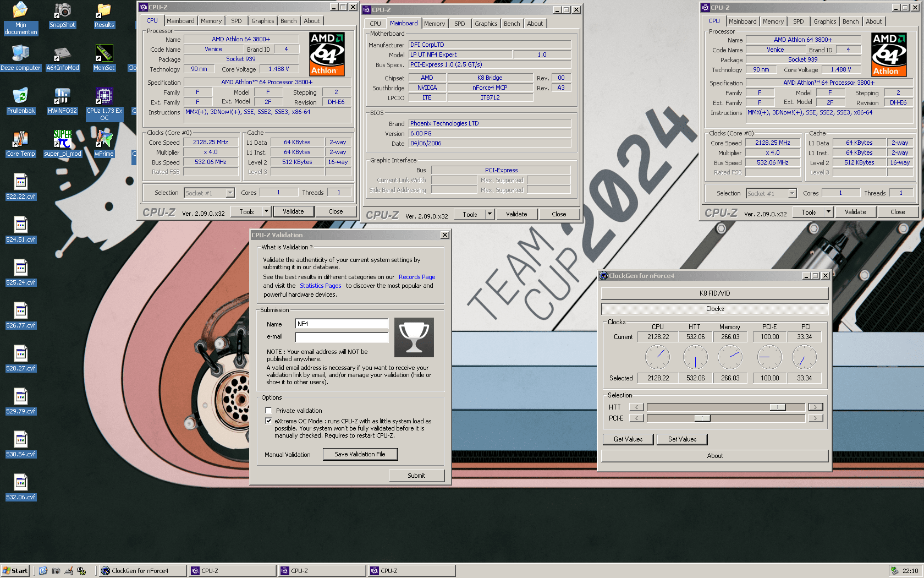Screen dimensions: 924x578
Task: Click Set Values in ClockGen
Action: tap(682, 439)
